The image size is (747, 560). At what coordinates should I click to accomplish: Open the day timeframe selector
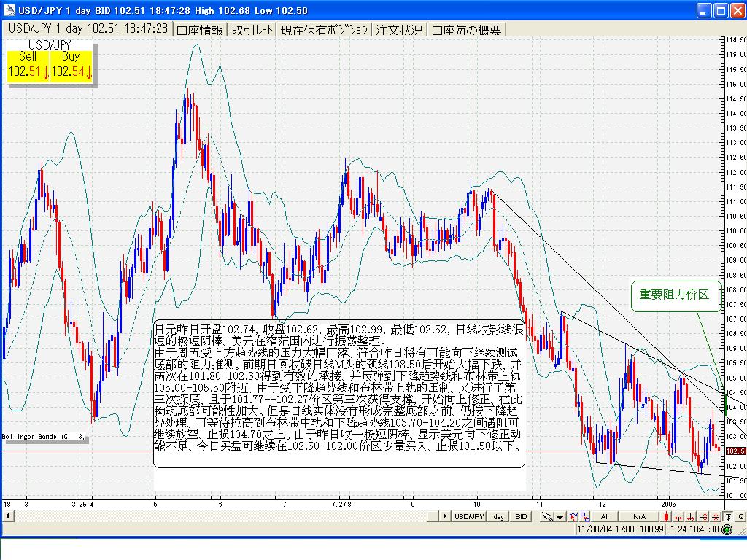point(498,516)
